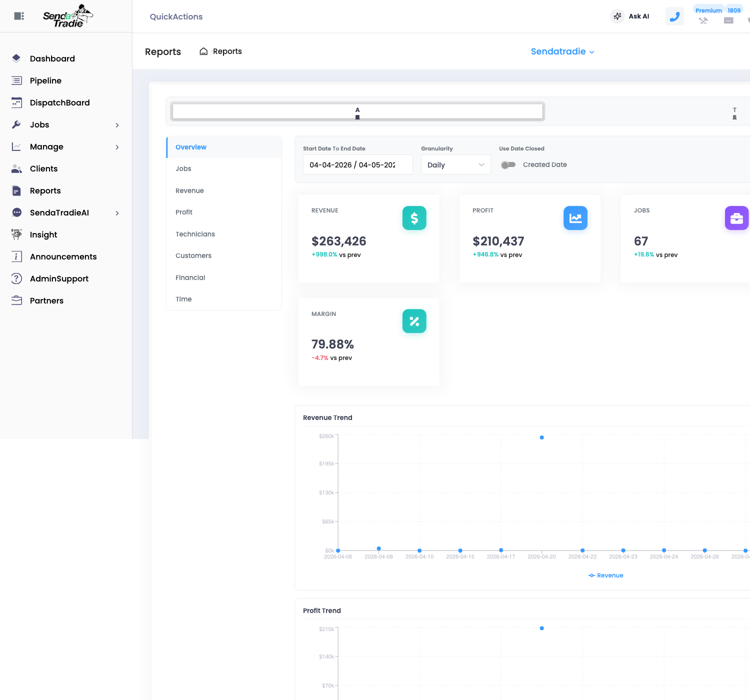Click the QuickActions header link

click(x=176, y=16)
